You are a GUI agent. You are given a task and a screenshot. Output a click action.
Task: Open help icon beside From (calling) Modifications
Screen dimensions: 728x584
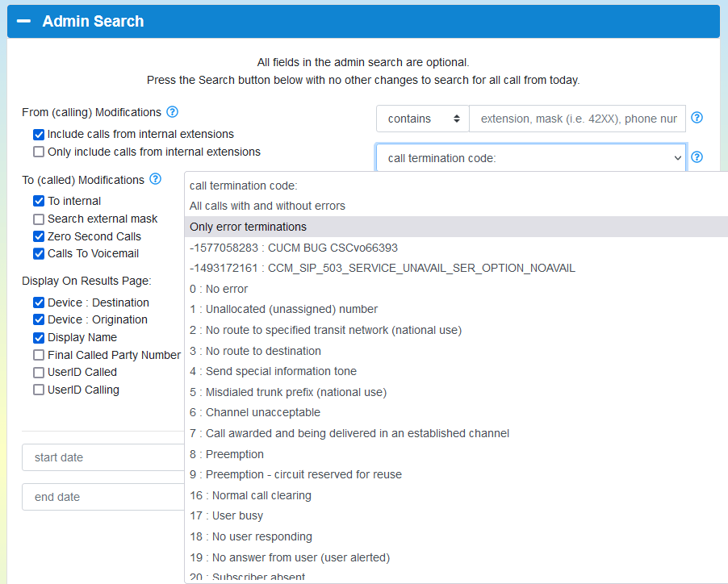pyautogui.click(x=172, y=112)
